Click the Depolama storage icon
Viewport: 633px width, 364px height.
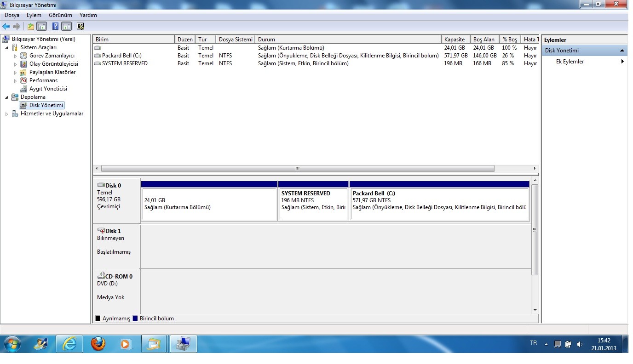point(15,97)
